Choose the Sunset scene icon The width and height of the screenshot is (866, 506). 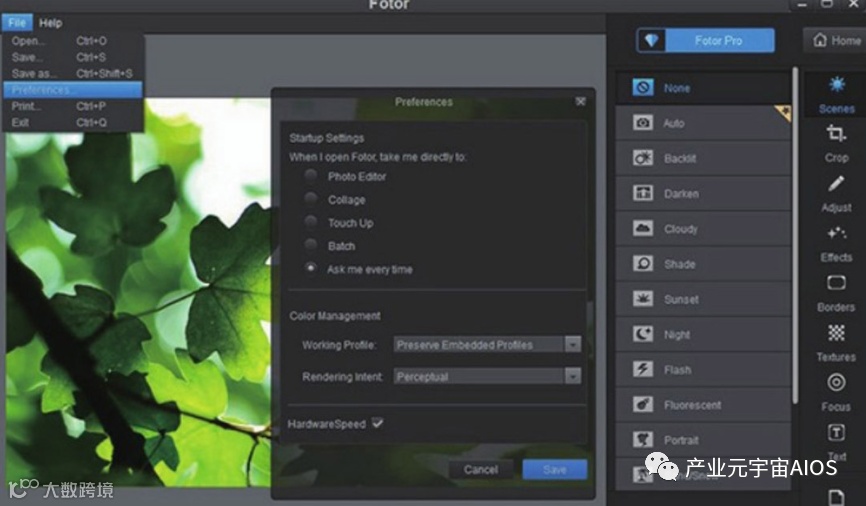point(643,299)
